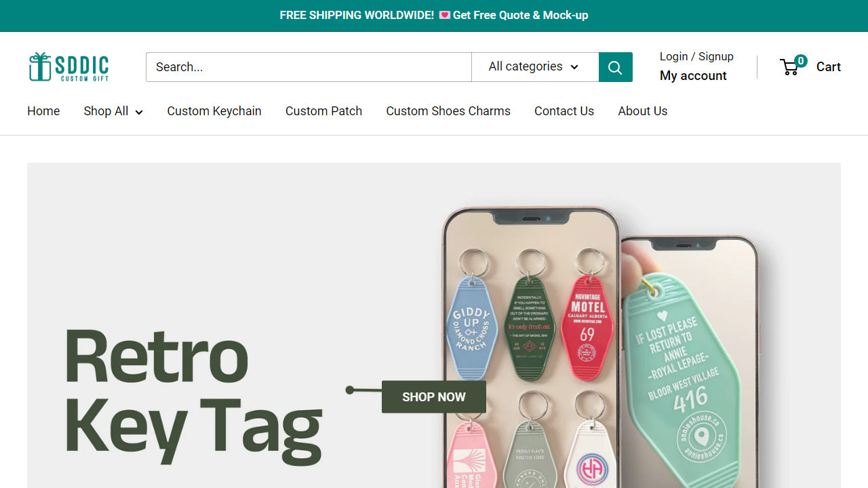Click the Cart label
The image size is (868, 488).
(829, 66)
